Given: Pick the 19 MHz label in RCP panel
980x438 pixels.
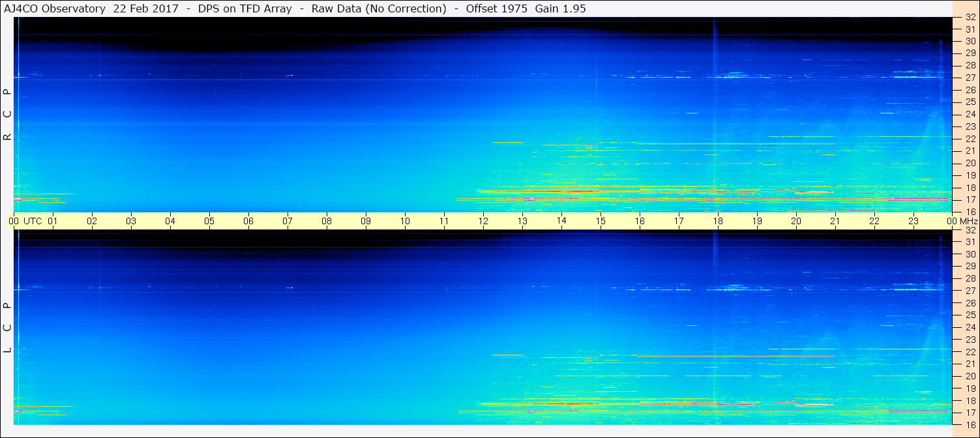Looking at the screenshot, I should (970, 175).
